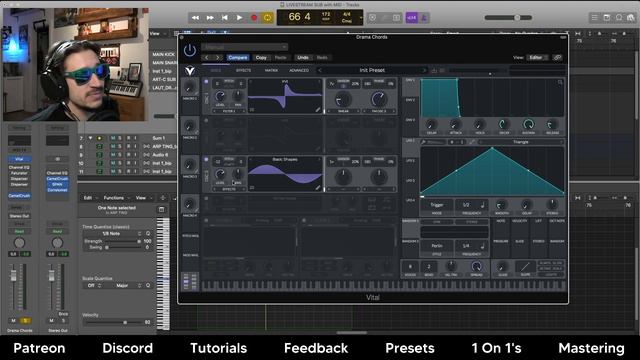Mute the ARP TING track
The width and height of the screenshot is (640, 360).
click(113, 147)
